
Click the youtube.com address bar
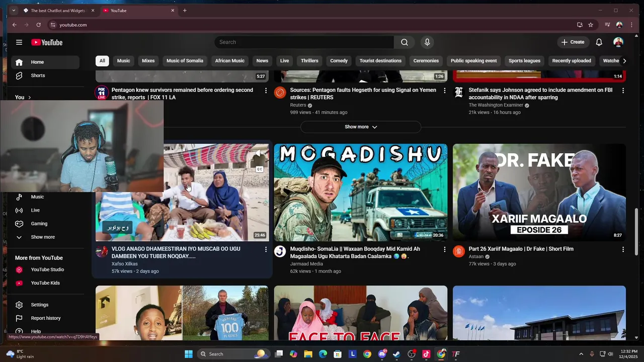point(312,25)
